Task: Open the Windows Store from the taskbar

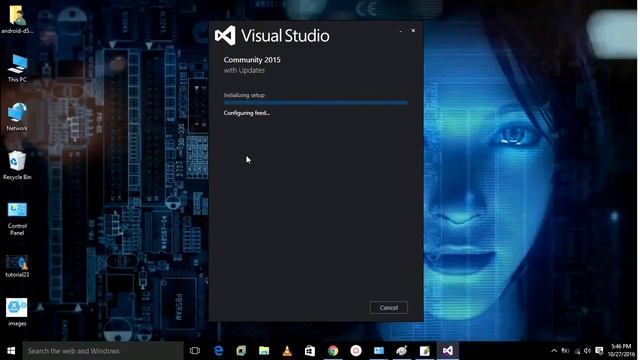Action: pos(310,351)
